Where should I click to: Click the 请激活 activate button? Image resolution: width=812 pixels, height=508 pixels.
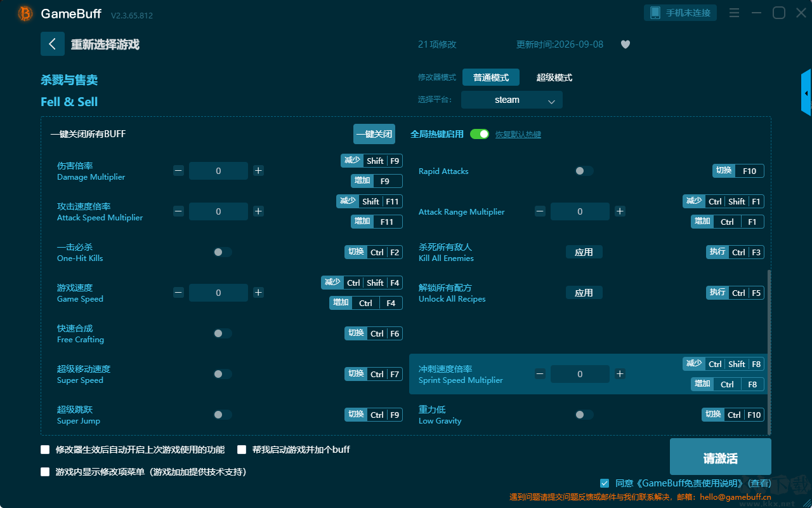tap(721, 457)
